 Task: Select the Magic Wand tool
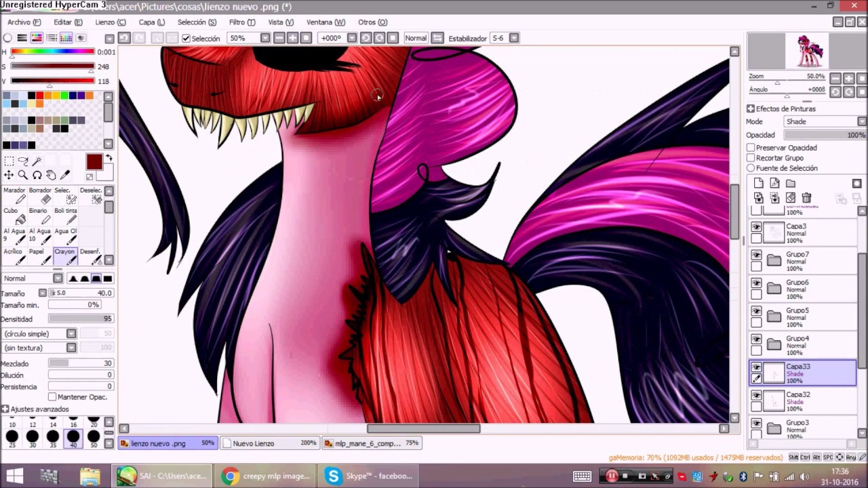[37, 161]
